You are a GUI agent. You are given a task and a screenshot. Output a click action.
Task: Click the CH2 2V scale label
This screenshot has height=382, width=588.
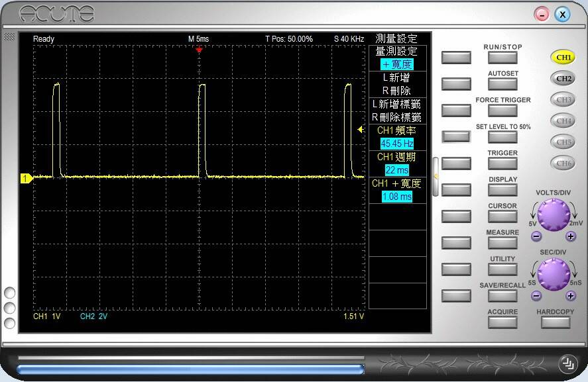93,316
